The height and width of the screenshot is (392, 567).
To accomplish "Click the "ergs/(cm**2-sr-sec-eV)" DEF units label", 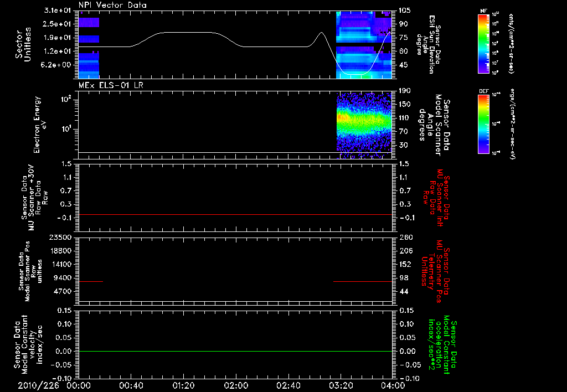I will [512, 124].
